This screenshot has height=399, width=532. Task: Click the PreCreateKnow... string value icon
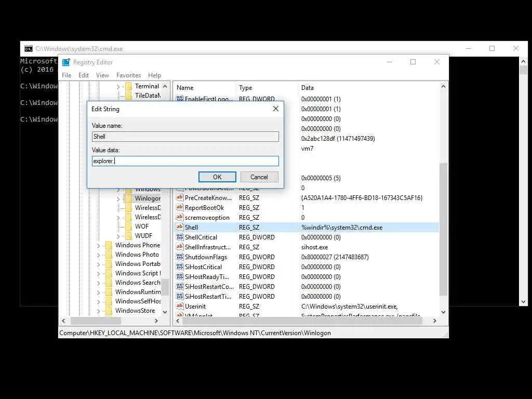pos(179,197)
